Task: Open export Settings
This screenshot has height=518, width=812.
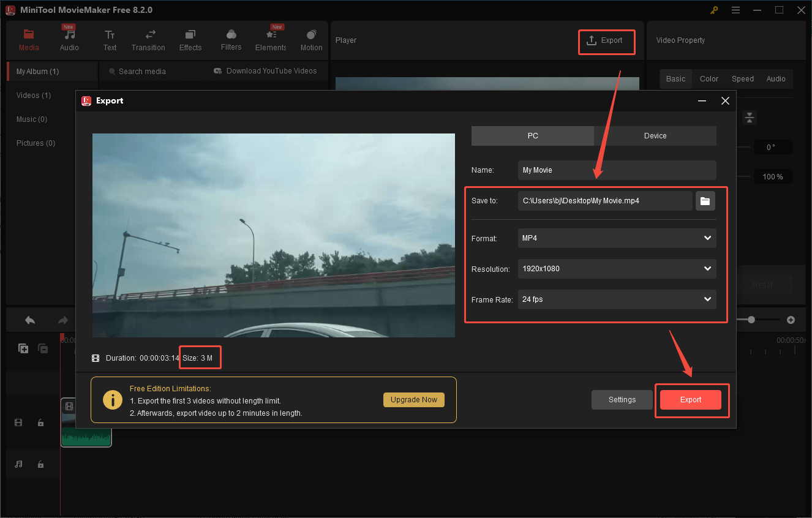Action: click(x=622, y=399)
